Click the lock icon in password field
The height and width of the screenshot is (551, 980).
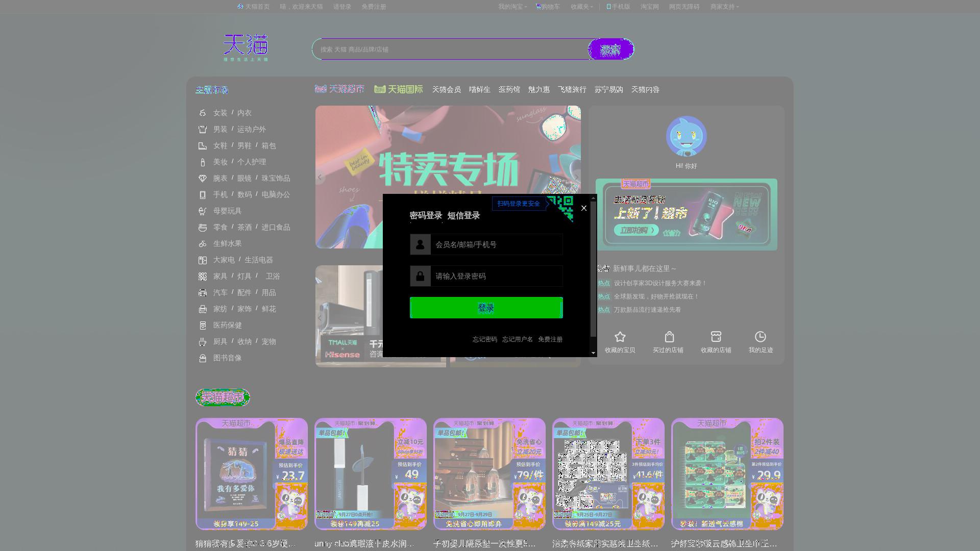420,276
